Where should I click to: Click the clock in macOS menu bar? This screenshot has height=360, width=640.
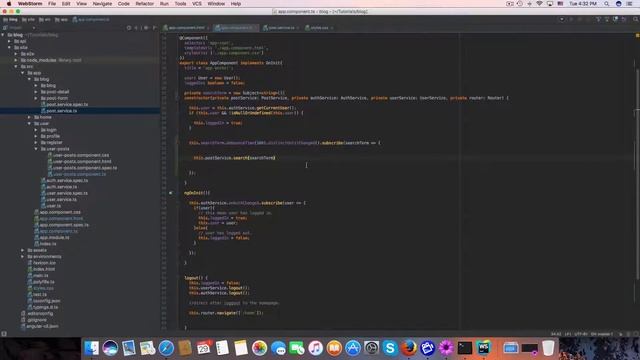pyautogui.click(x=583, y=4)
